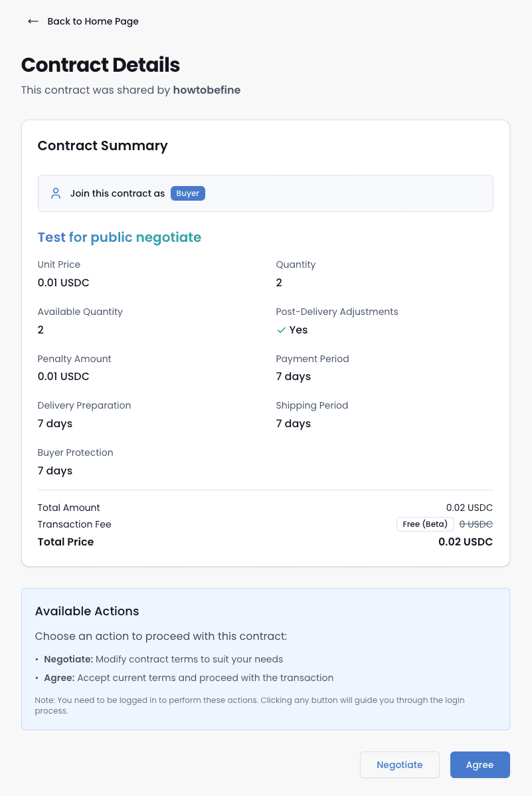Click the back arrow icon at top
532x796 pixels.
pyautogui.click(x=33, y=21)
